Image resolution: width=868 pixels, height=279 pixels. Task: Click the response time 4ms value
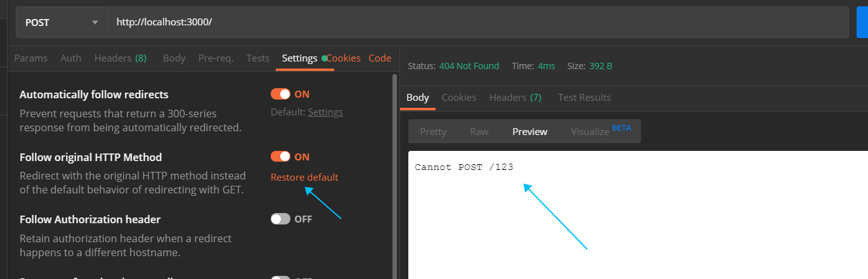[x=547, y=66]
